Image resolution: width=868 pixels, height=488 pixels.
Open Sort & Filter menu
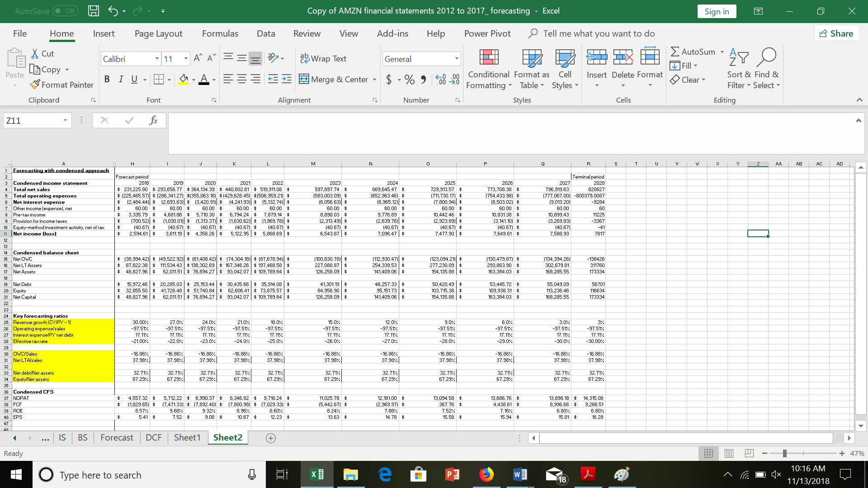point(739,69)
